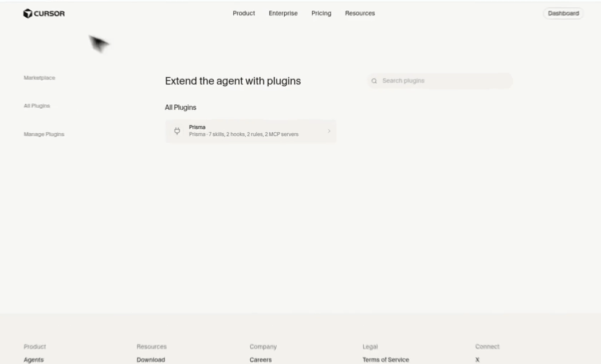Click the Cursor cube logo icon
This screenshot has height=364, width=601.
(28, 13)
